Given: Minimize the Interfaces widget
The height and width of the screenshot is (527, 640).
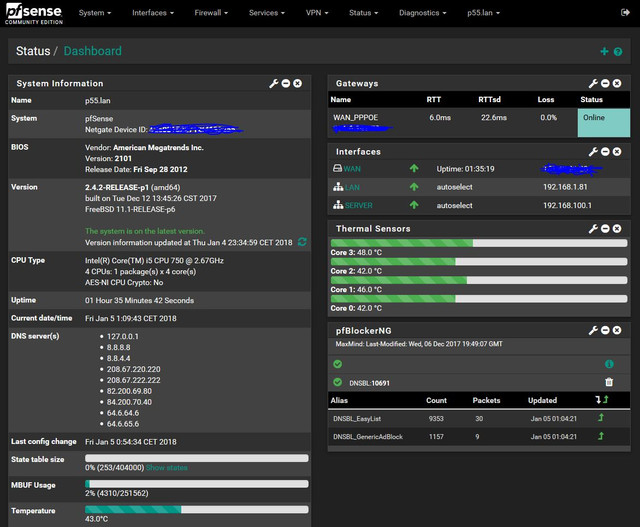Looking at the screenshot, I should (605, 151).
